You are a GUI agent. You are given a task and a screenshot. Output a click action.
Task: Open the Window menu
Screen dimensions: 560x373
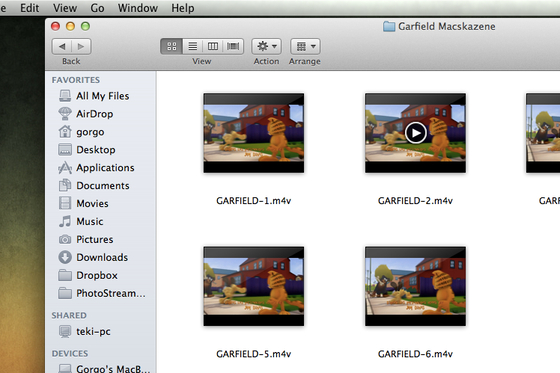(138, 8)
